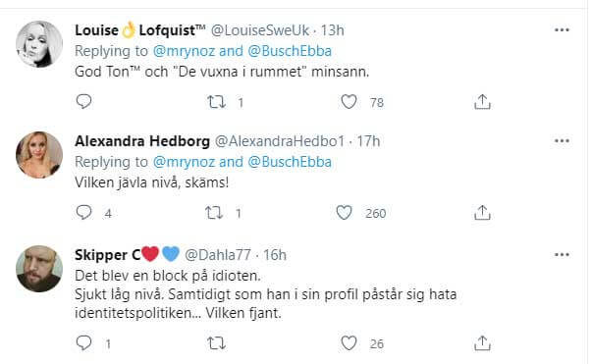Like Louise Lofquist's tweet
This screenshot has height=364, width=591.
point(349,102)
